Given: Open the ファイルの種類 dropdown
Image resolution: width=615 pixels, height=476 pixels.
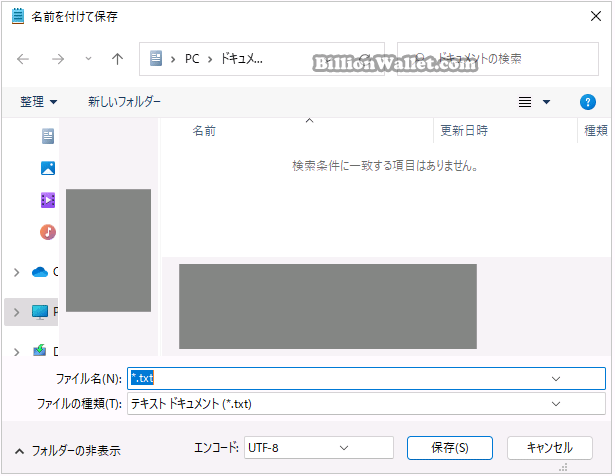Looking at the screenshot, I should click(366, 403).
